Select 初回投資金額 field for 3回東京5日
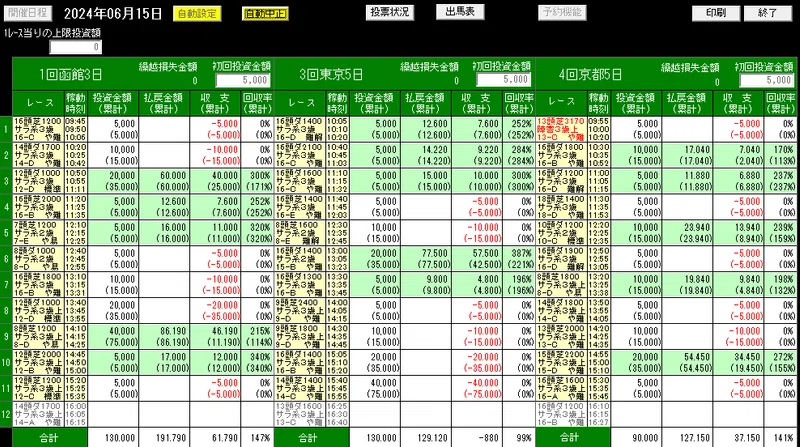 tap(504, 80)
